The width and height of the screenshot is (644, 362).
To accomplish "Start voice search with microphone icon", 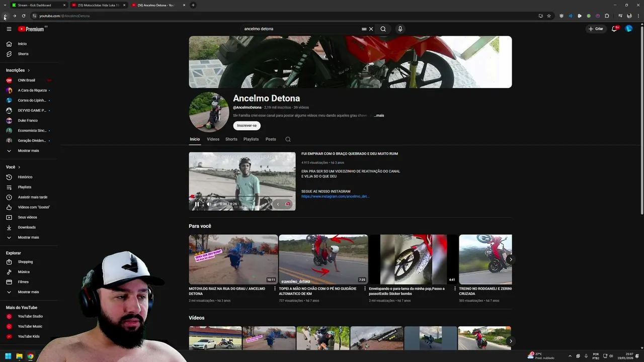I will [x=400, y=29].
